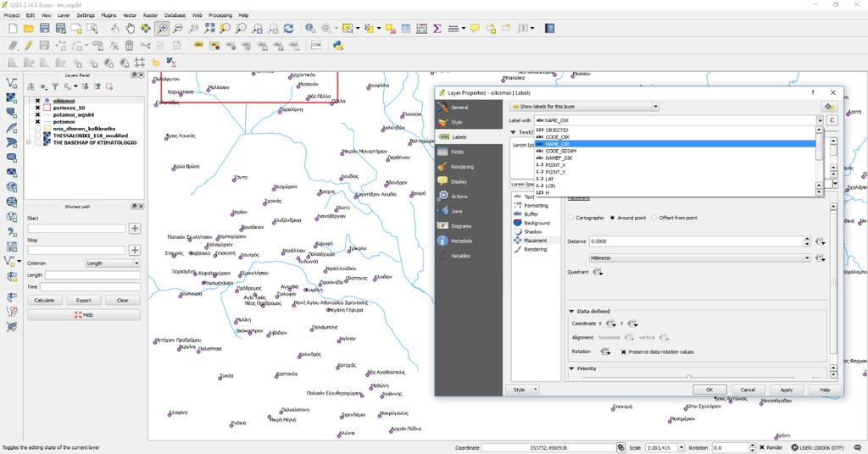The image size is (868, 454).
Task: Switch to the Diagrams tab
Action: pos(470,226)
